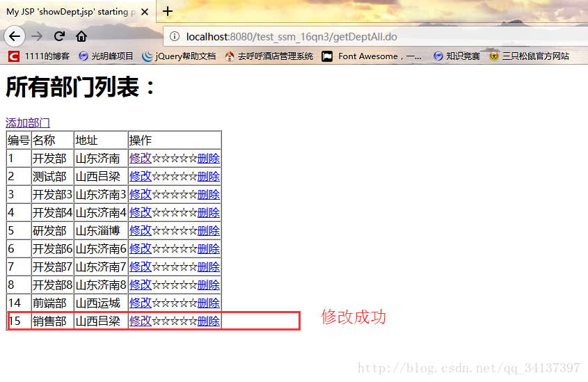Open the jQuery帮助文档 bookmark
Screen dimensions: 588x382
179,56
